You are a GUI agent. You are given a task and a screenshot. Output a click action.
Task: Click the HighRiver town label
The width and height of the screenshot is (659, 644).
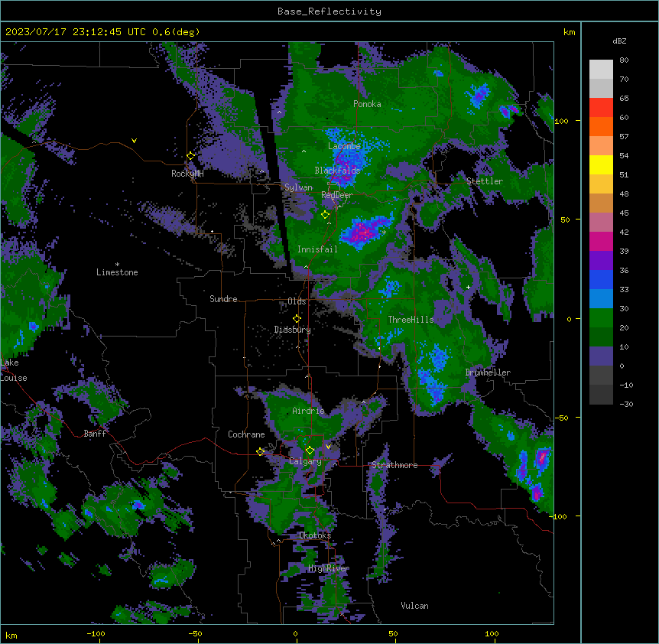[329, 568]
